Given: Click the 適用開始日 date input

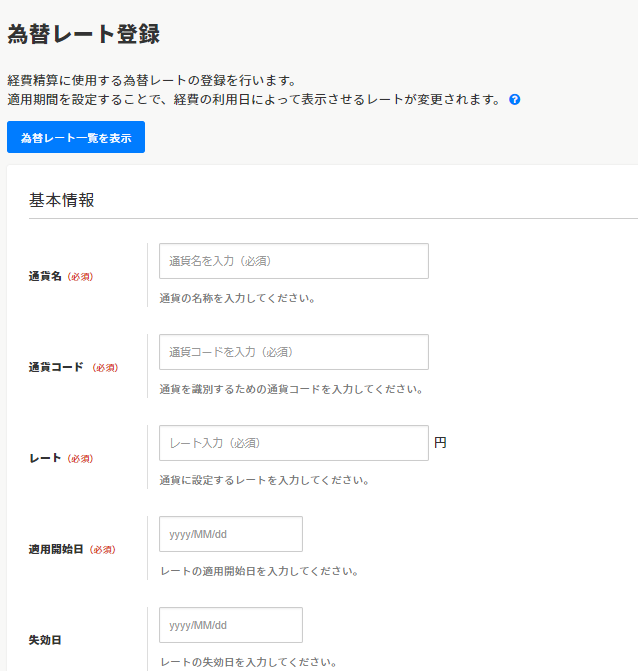Looking at the screenshot, I should 230,534.
